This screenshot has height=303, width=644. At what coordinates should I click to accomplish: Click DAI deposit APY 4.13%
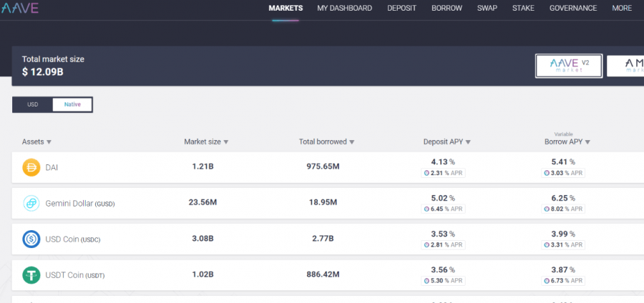tap(443, 162)
